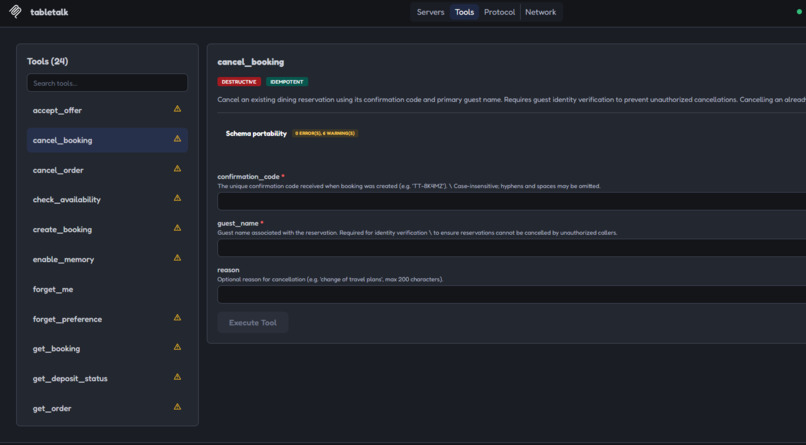Click the 'Optional reason for cancellation' hint text
Screen dimensions: 806x445
coord(330,280)
